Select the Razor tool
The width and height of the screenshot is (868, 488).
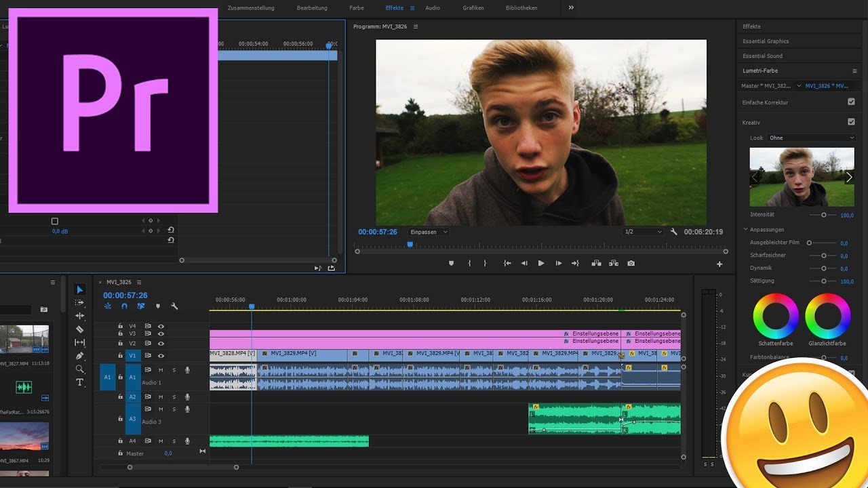coord(80,329)
